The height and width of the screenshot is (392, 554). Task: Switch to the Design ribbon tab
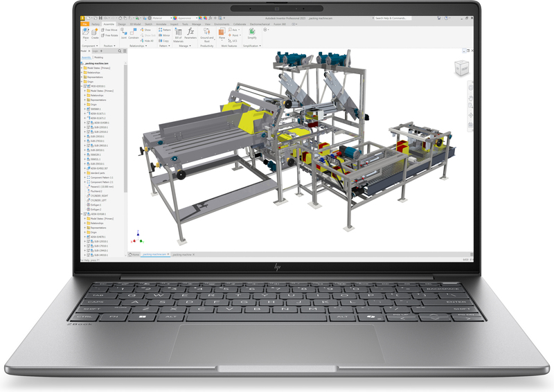click(x=122, y=24)
